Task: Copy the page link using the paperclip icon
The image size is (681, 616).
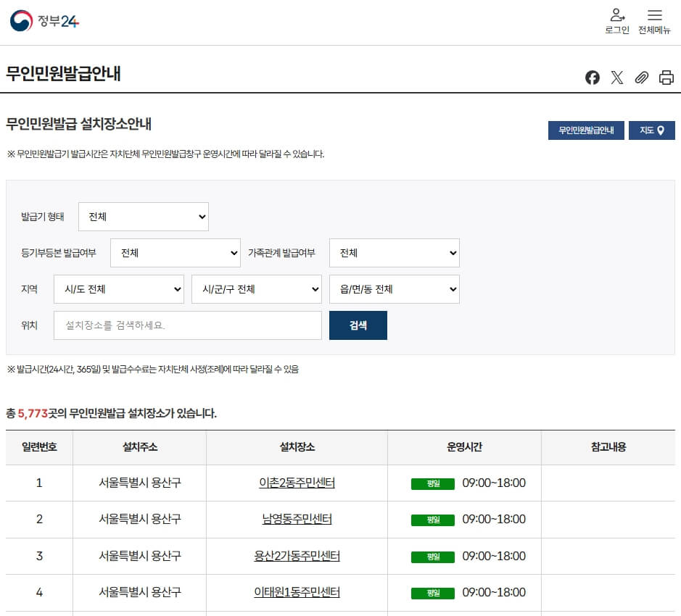Action: click(641, 77)
